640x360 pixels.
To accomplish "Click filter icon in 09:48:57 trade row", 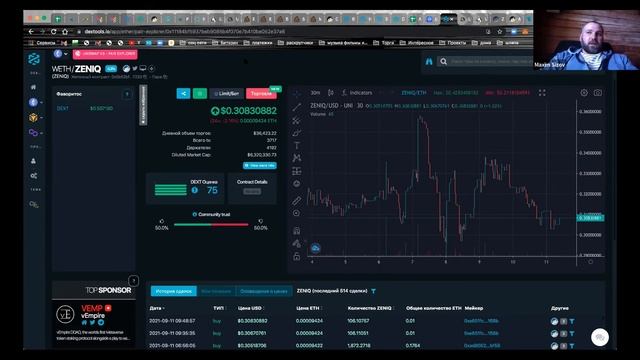I will click(x=572, y=321).
